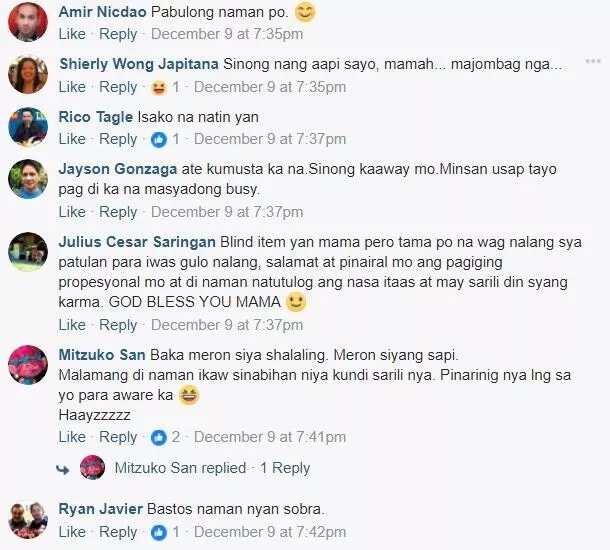Open the 7:41pm timestamp on Mitzuko's comment
The image size is (610, 550).
tap(270, 437)
